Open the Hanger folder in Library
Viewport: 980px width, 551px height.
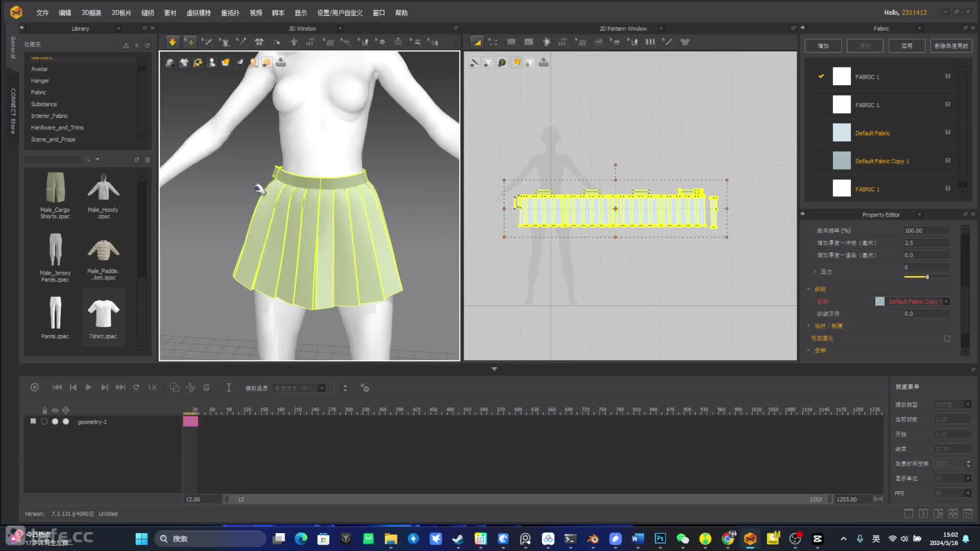pos(40,81)
